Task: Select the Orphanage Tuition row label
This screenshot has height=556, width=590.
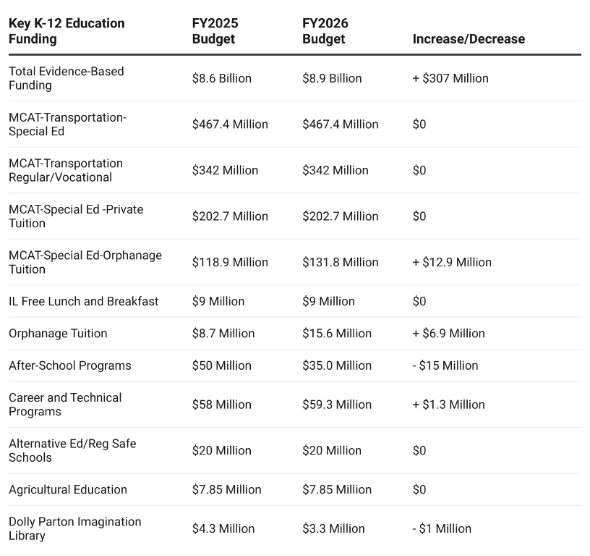Action: click(x=58, y=333)
